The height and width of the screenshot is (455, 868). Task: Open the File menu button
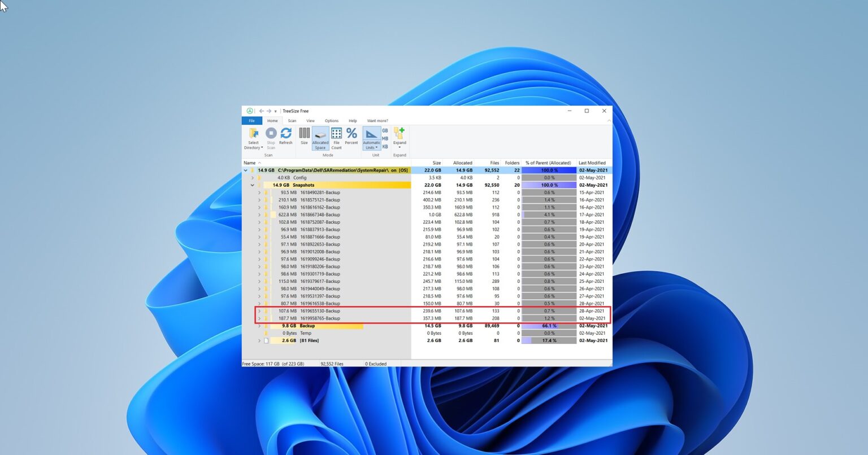tap(252, 120)
